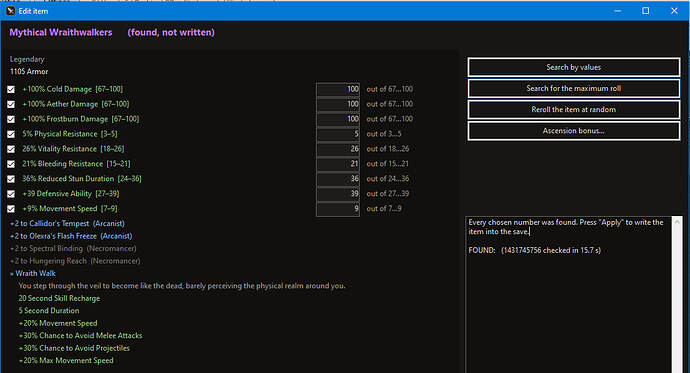The width and height of the screenshot is (690, 373).
Task: Click the Mythical Wraithwalkers item title
Action: click(x=61, y=33)
